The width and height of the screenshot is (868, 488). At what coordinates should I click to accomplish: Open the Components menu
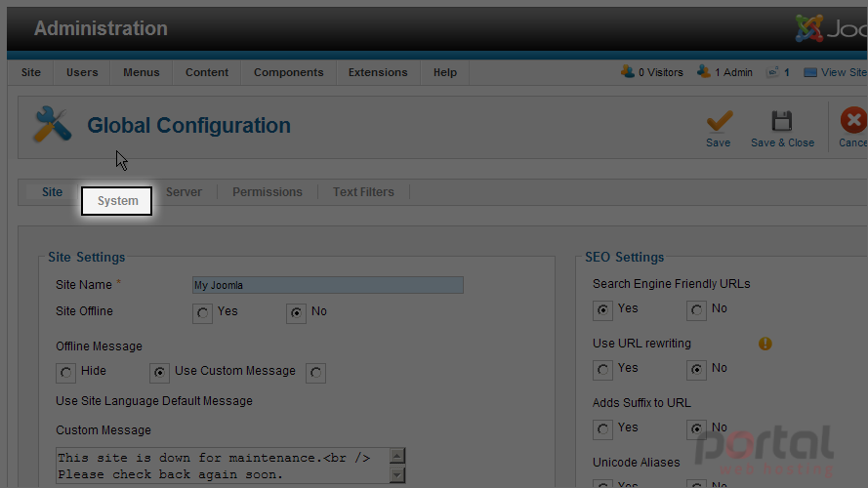[288, 72]
